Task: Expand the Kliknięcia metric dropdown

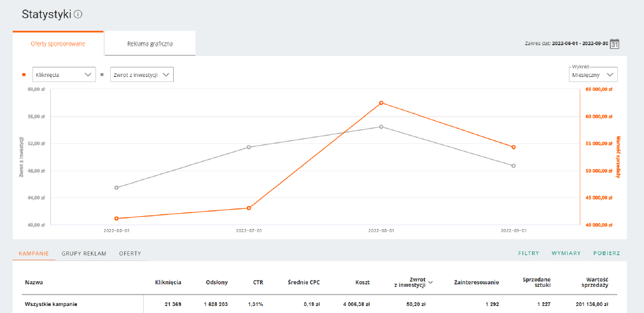Action: 64,74
